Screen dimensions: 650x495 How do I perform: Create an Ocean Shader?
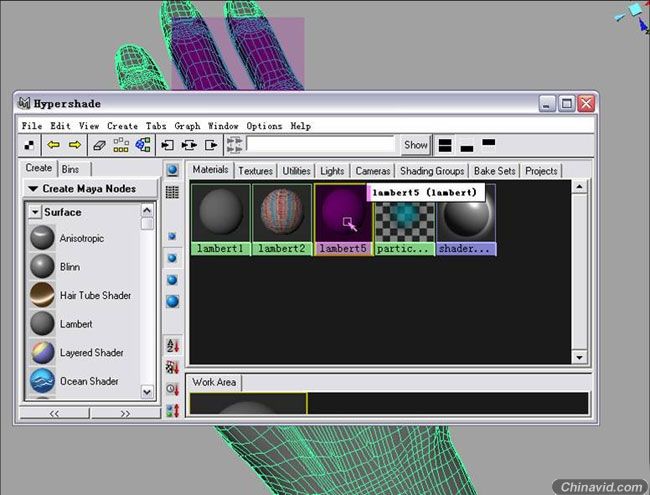pyautogui.click(x=74, y=381)
